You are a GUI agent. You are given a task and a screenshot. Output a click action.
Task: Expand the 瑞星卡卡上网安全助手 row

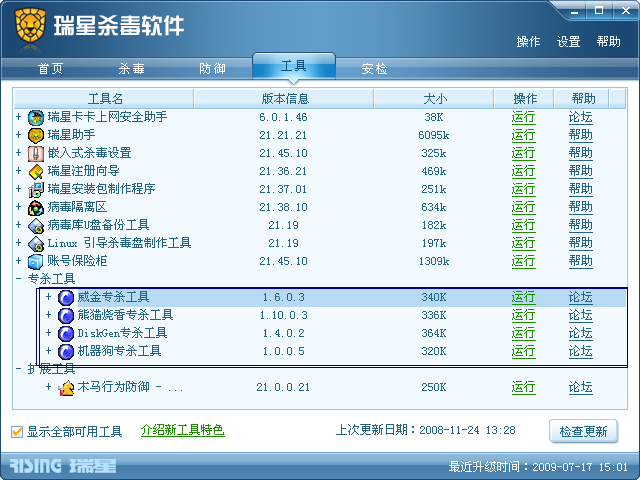tap(18, 117)
